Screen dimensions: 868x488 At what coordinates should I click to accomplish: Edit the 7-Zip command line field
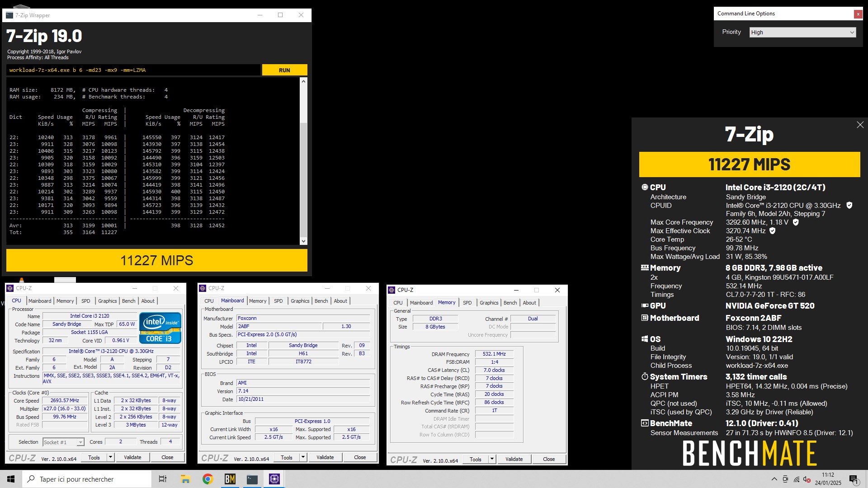[133, 70]
